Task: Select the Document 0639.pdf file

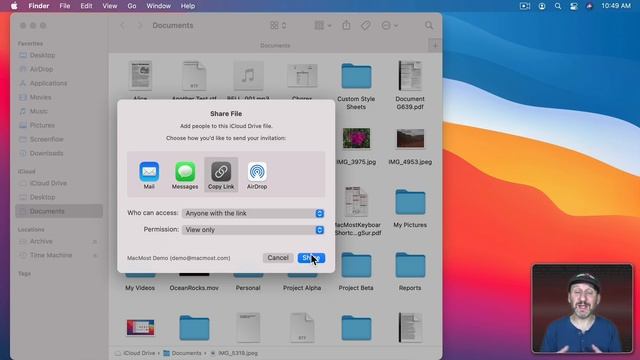Action: [x=410, y=76]
